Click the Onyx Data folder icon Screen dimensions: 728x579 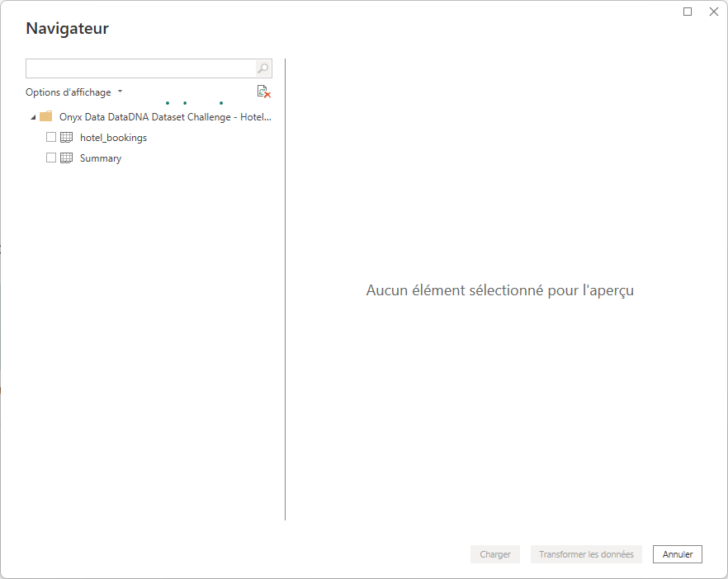[x=46, y=116]
